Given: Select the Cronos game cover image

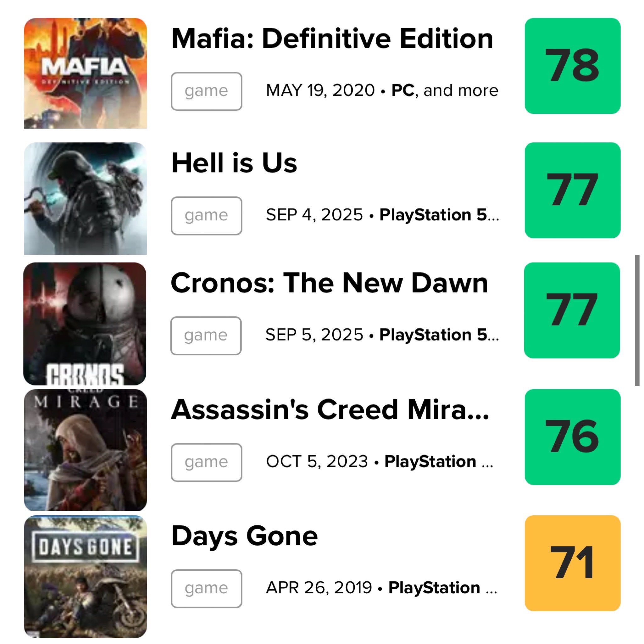Looking at the screenshot, I should pos(85,324).
